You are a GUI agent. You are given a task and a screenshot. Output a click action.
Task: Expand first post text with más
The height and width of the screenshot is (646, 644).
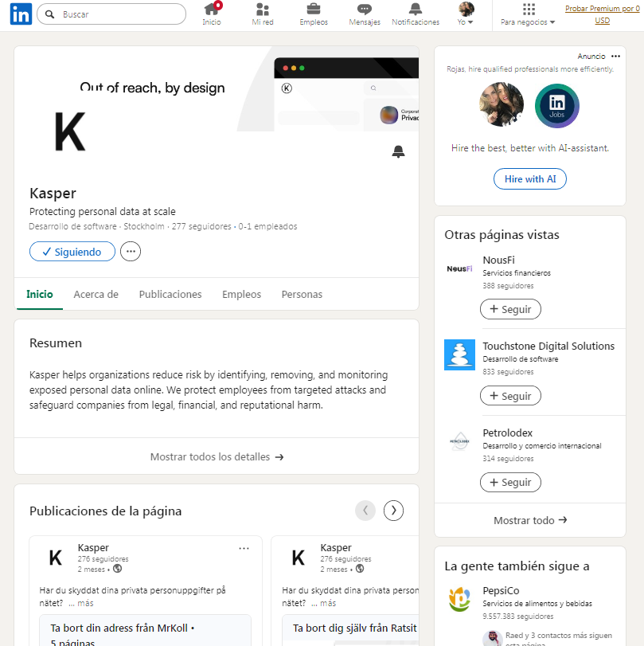(81, 603)
